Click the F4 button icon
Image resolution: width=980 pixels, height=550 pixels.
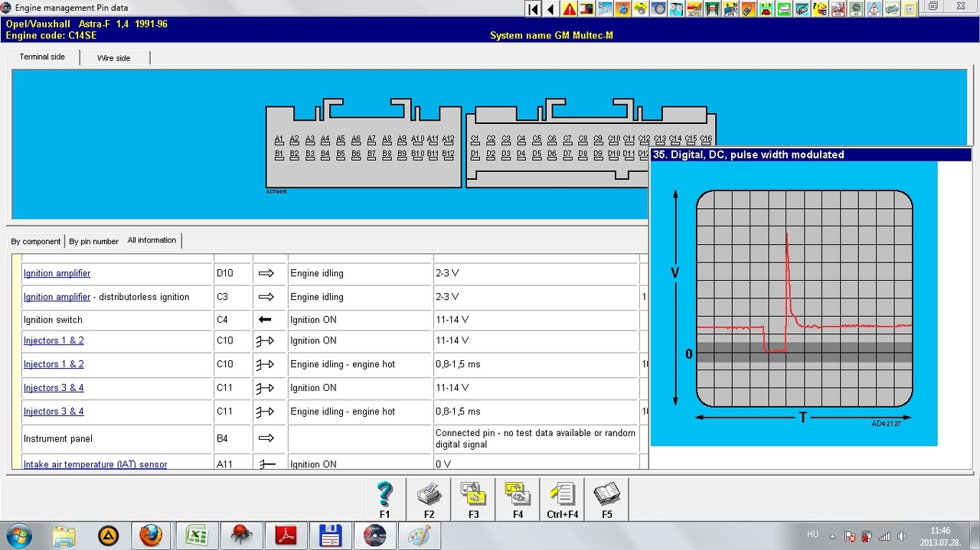(x=518, y=500)
